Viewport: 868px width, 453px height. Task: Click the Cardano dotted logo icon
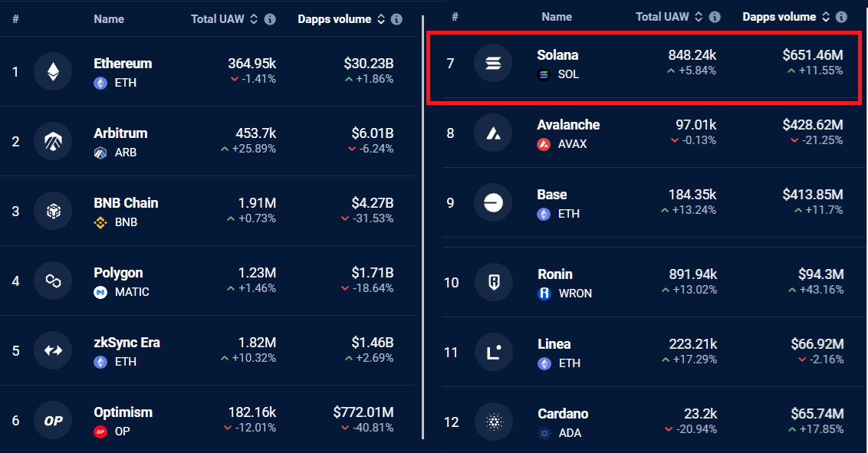[x=494, y=422]
